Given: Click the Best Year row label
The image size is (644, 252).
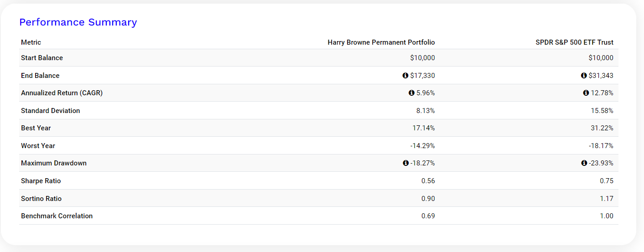Looking at the screenshot, I should (36, 128).
